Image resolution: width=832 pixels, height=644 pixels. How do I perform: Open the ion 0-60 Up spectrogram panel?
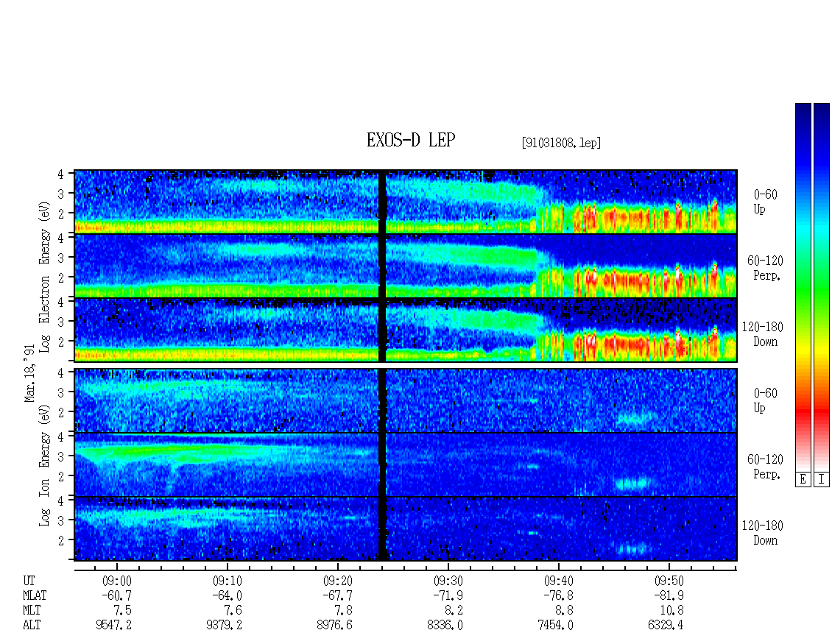click(406, 400)
